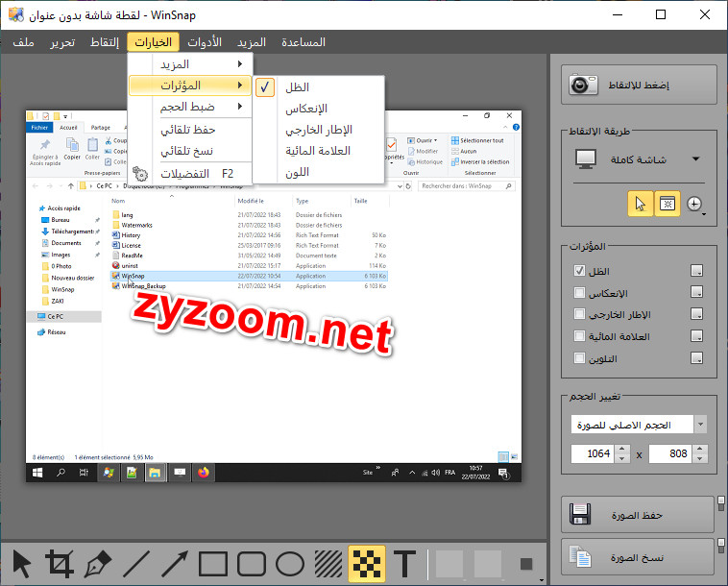Pick the second gray color swatch
Screen dimensions: 728x586
(488, 564)
